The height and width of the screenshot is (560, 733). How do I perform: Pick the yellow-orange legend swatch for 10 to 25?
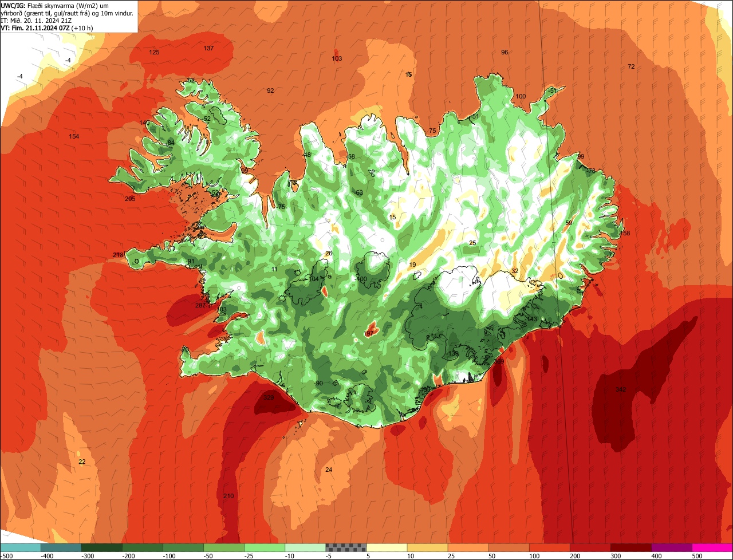click(x=427, y=547)
